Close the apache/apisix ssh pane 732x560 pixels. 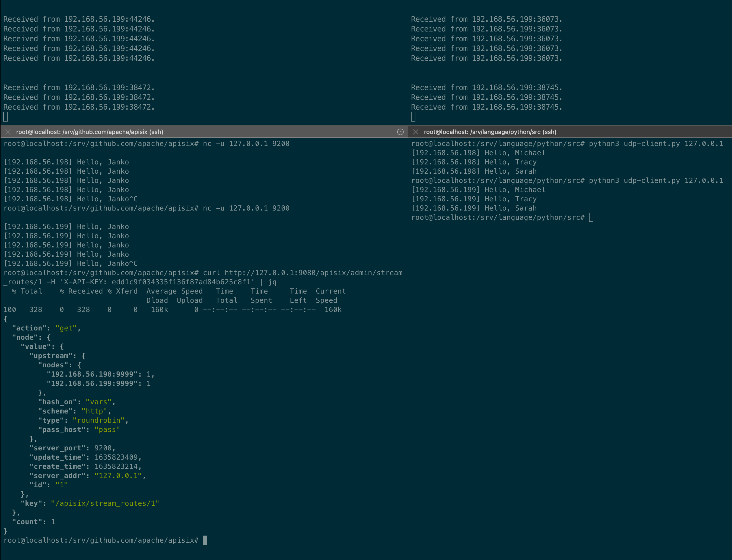(x=8, y=132)
